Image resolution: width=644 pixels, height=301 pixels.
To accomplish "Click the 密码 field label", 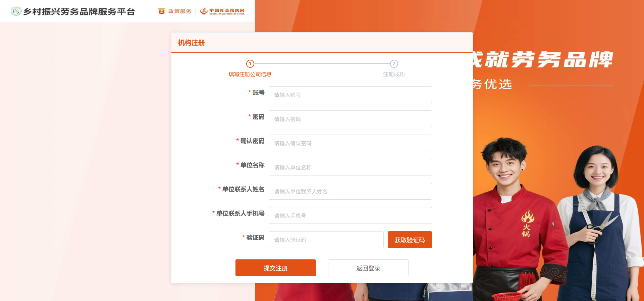I will click(x=258, y=117).
